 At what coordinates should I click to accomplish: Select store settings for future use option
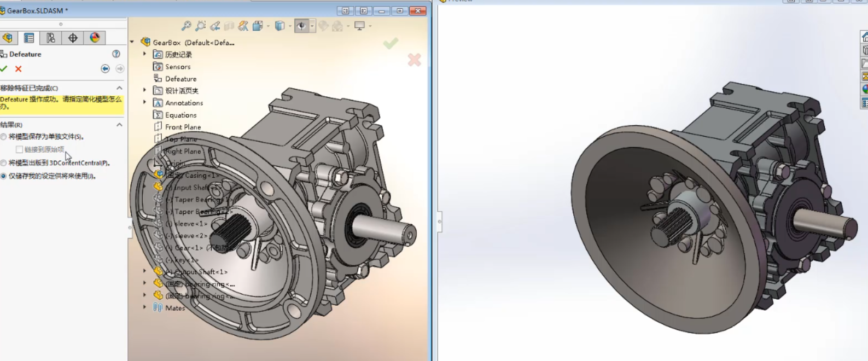(4, 176)
